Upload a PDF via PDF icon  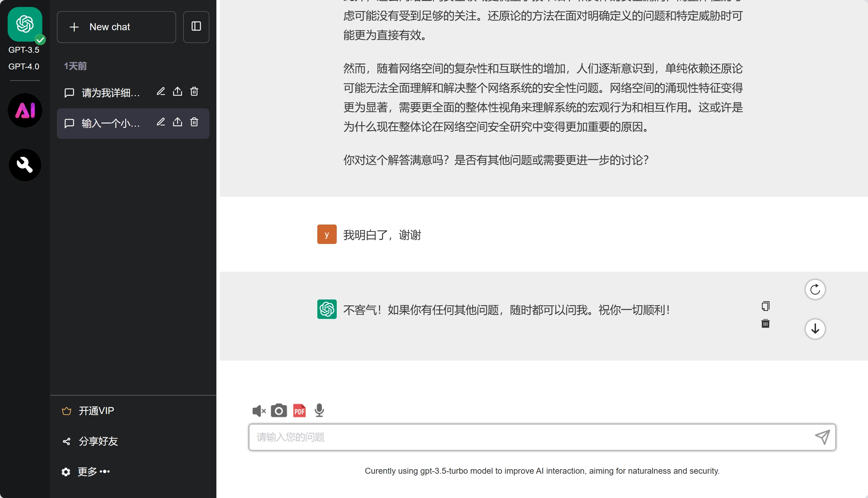[x=299, y=411]
